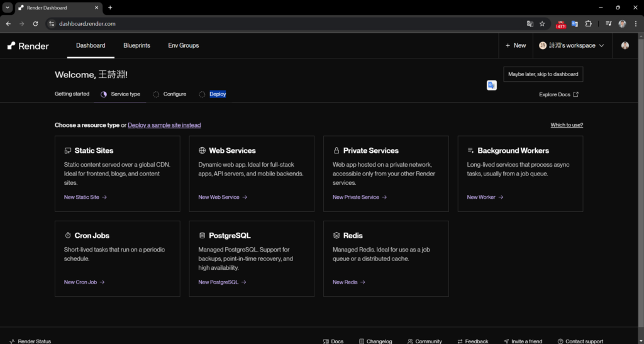The image size is (644, 344).
Task: Switch to the Blueprints tab
Action: click(136, 46)
